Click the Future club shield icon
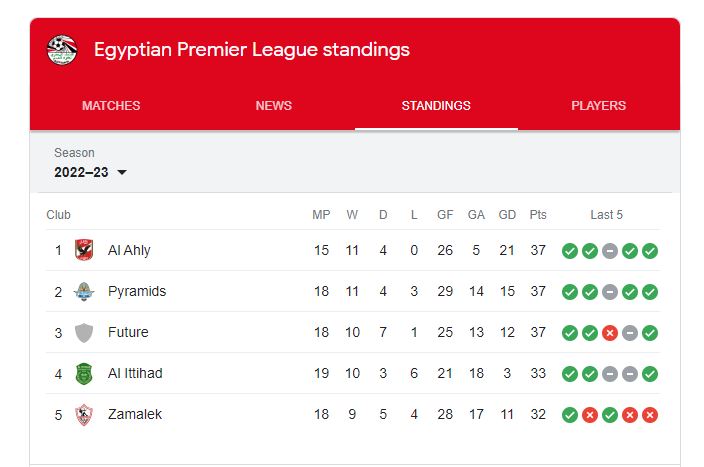This screenshot has width=704, height=467. [84, 332]
